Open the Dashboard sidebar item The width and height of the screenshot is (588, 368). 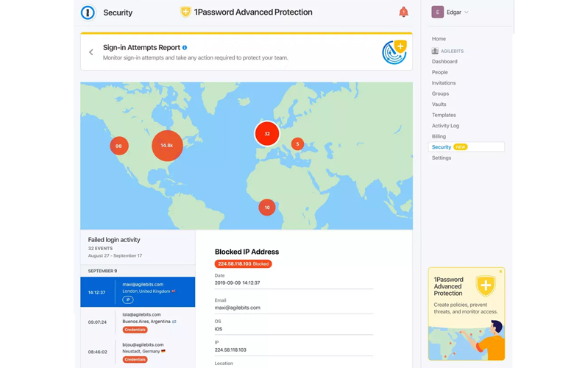tap(444, 62)
